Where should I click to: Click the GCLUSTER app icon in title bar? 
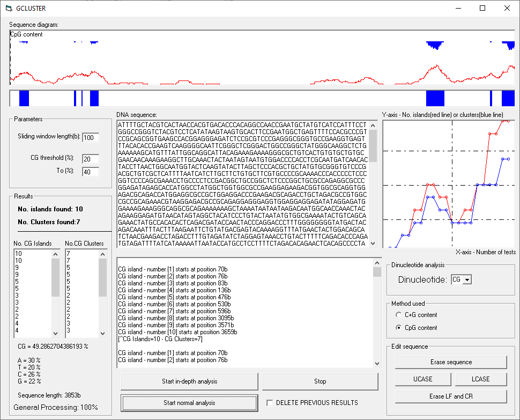(x=9, y=8)
